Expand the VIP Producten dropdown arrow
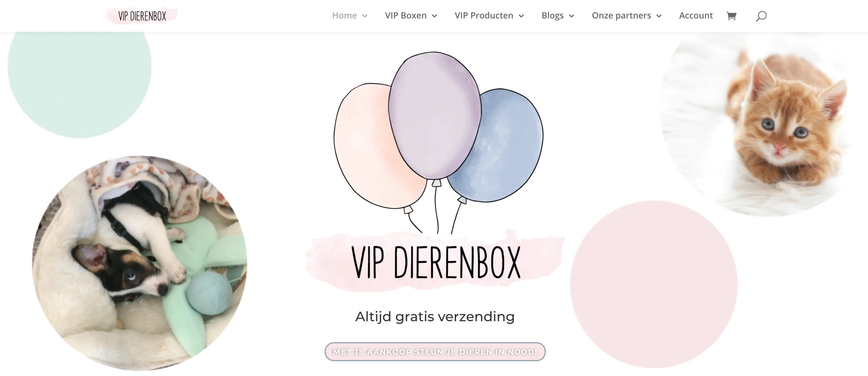Viewport: 868px width, 376px height. pos(521,16)
